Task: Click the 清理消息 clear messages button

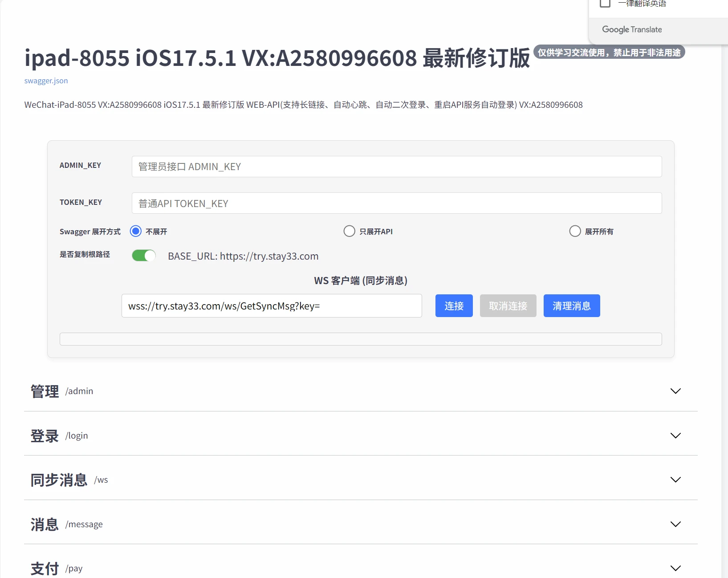Action: (x=572, y=306)
